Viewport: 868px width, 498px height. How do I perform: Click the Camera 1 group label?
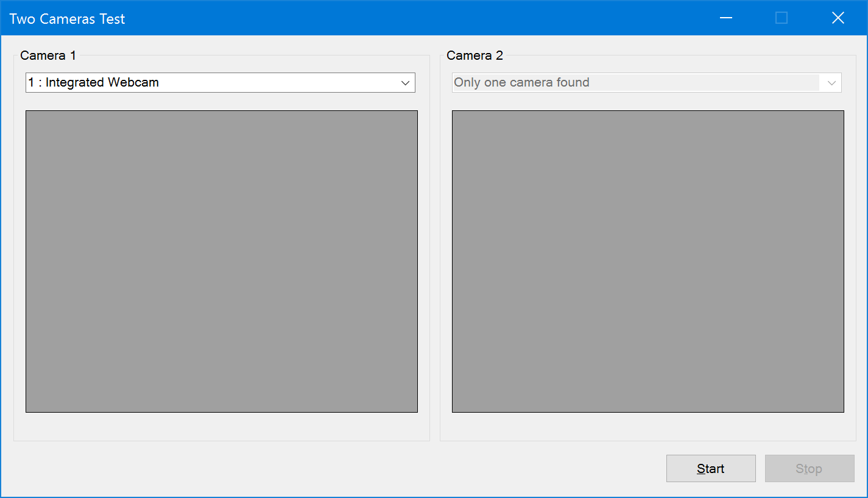48,55
